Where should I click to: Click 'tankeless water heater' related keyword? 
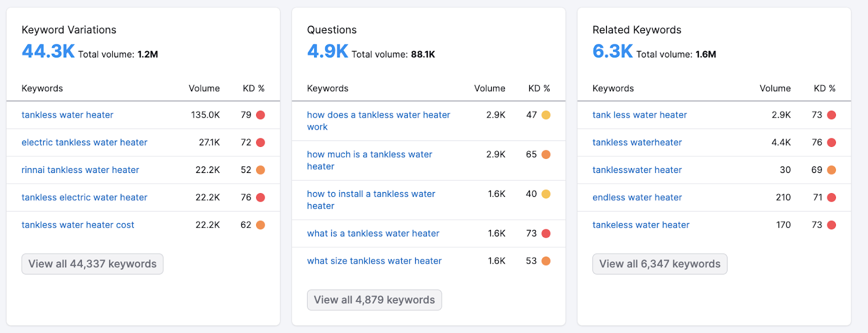click(x=641, y=225)
